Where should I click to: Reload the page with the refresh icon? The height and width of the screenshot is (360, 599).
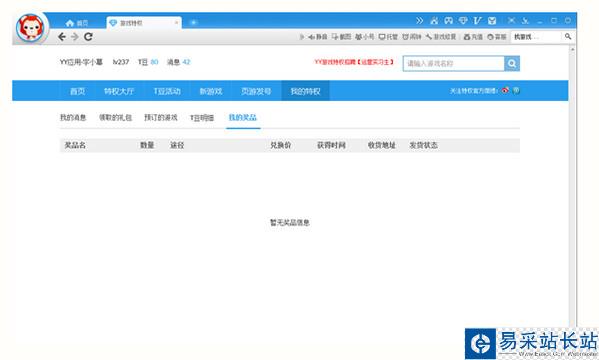(88, 37)
